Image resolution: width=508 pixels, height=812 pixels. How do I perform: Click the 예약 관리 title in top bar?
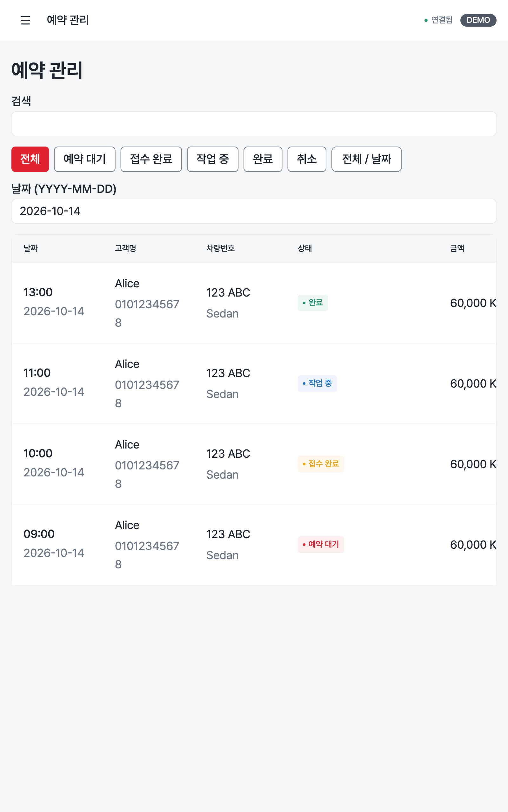pyautogui.click(x=68, y=20)
